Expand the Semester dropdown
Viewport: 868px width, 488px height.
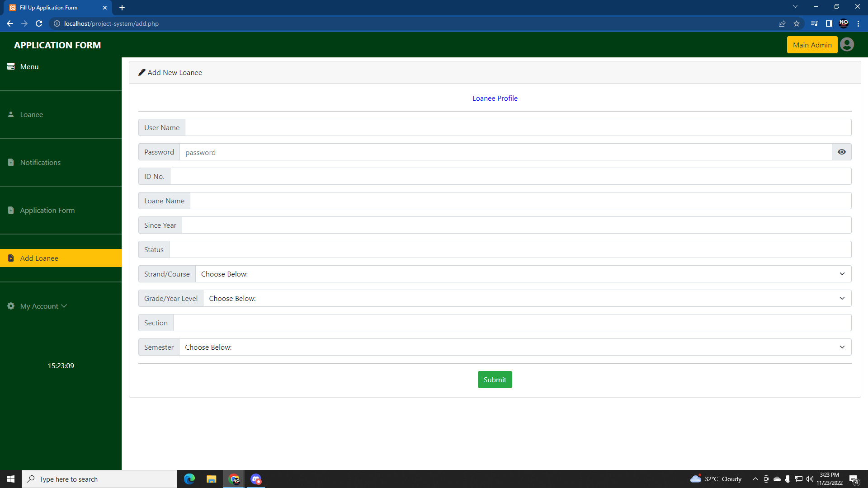[x=842, y=347]
